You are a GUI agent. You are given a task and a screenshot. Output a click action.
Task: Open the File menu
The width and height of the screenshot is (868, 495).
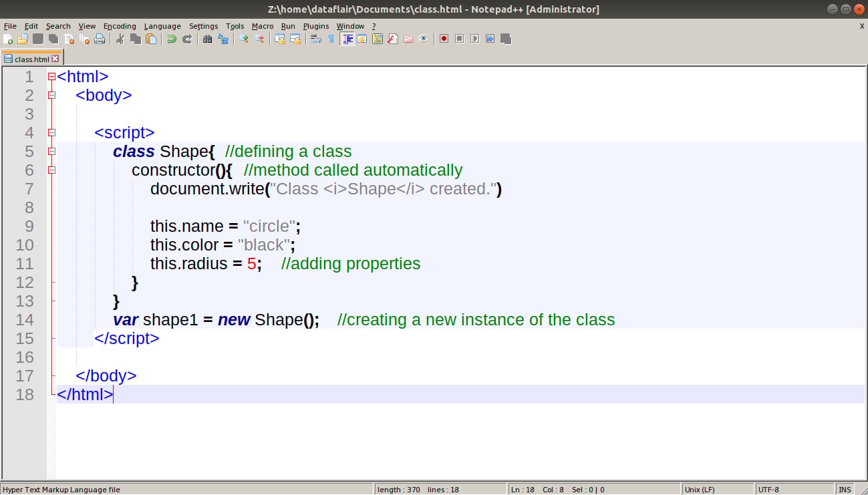(10, 26)
